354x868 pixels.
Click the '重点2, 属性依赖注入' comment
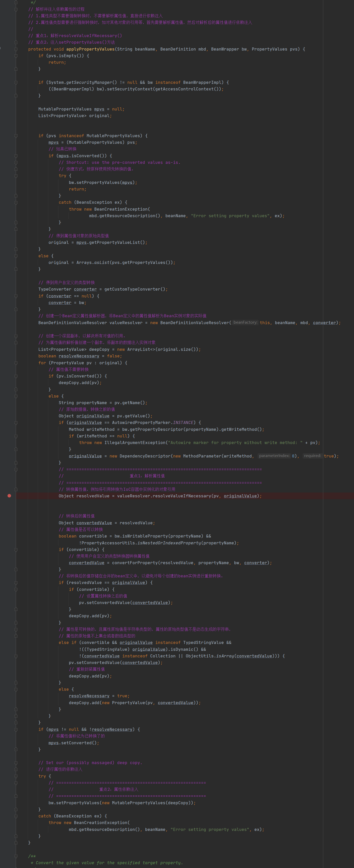click(x=119, y=790)
